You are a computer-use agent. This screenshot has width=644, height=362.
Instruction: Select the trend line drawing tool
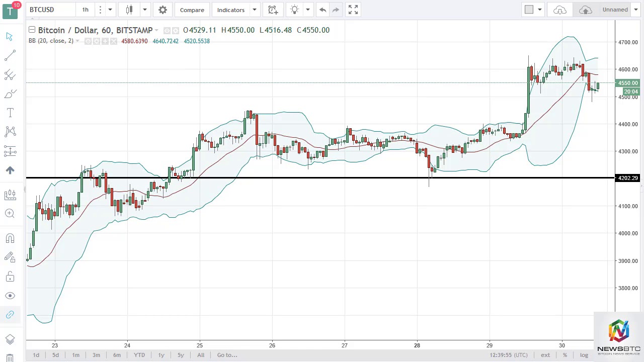pyautogui.click(x=10, y=55)
